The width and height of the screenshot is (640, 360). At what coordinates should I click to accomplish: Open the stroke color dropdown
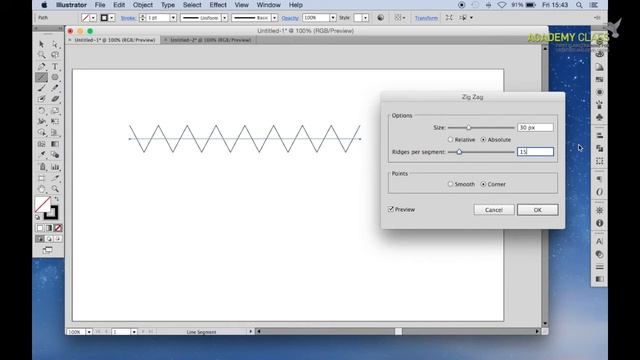(x=112, y=18)
